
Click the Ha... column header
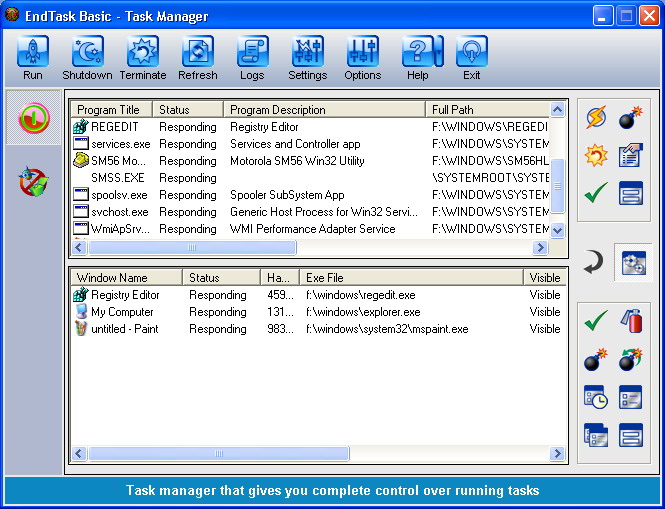pos(280,278)
